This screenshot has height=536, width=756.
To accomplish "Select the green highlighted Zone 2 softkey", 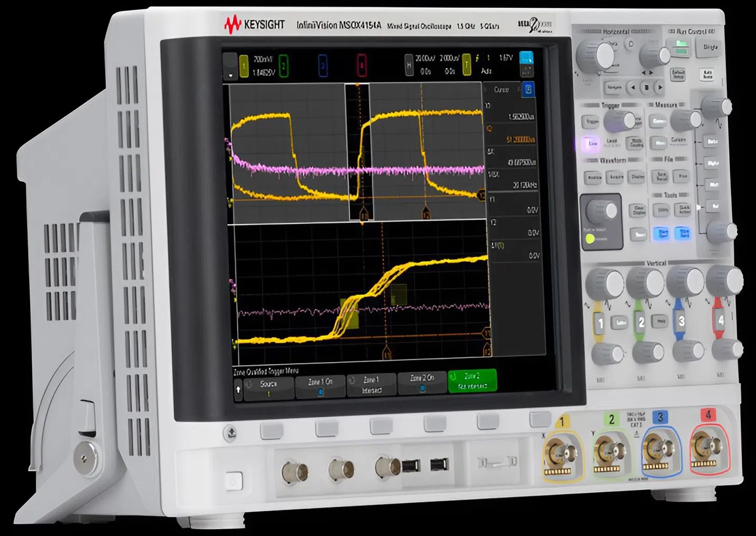I will (472, 380).
